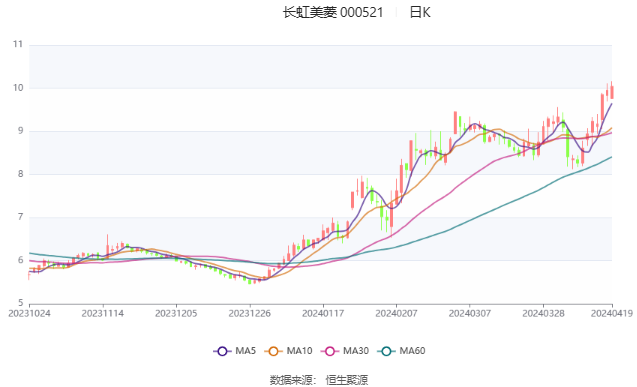This screenshot has height=387, width=637.
Task: Click the x-axis date 20231114
Action: 103,313
